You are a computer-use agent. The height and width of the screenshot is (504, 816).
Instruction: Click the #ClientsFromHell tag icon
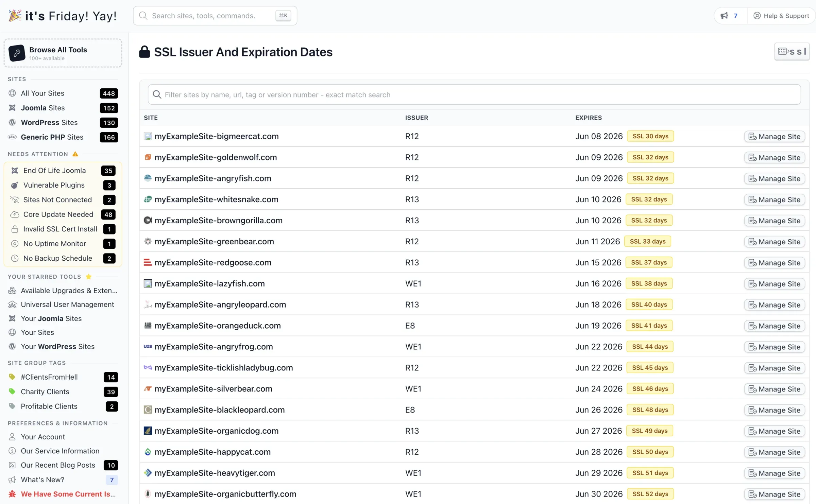click(12, 377)
